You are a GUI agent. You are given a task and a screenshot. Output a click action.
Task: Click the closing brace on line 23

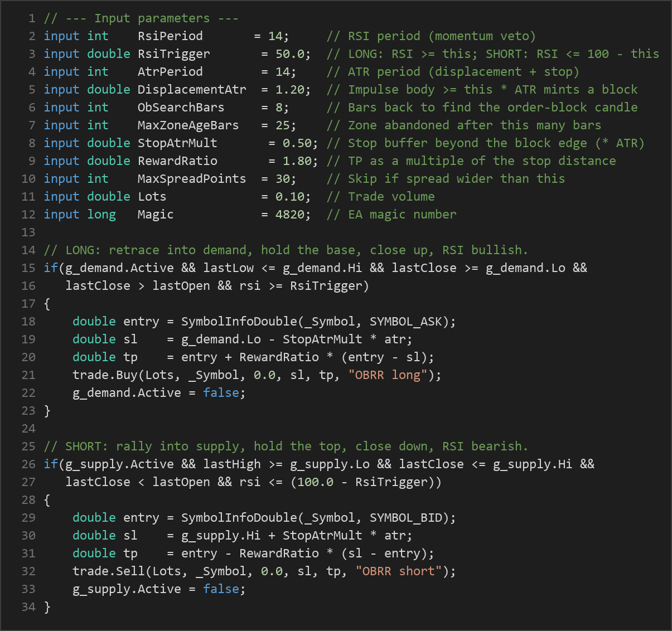(47, 411)
